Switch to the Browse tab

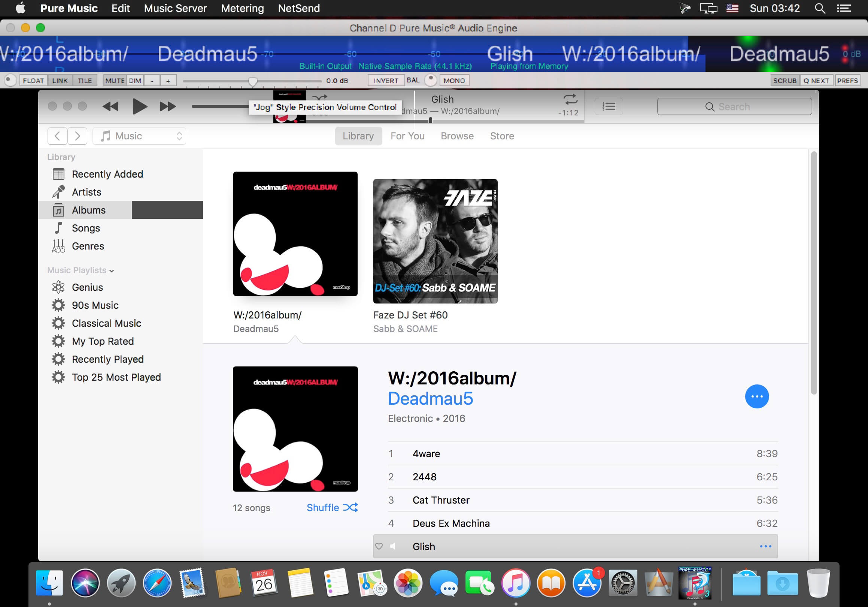click(457, 136)
